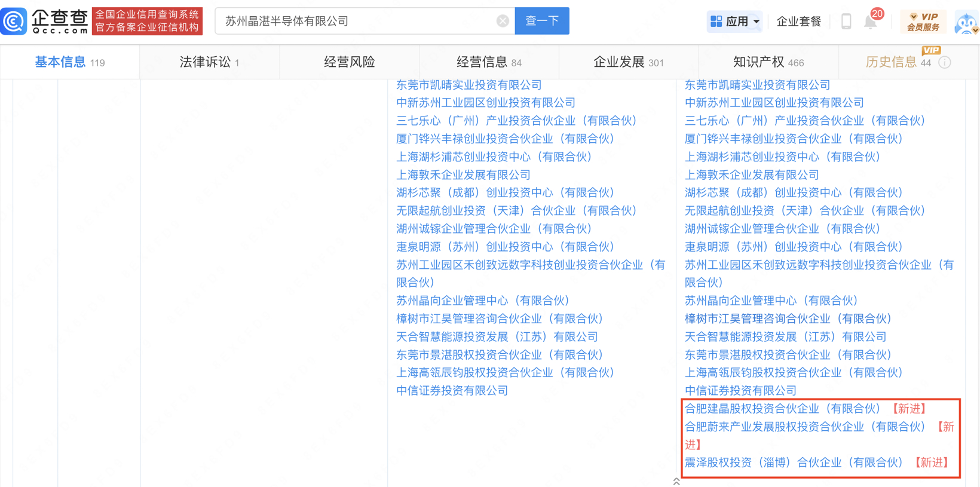Open 上海敦禾企业发展有限公司 in left column
Screen dimensions: 980x487
tap(463, 174)
